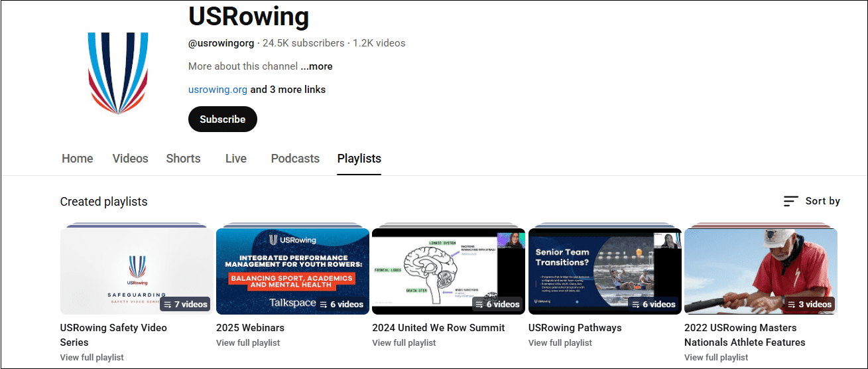
Task: Click the @usrowingorg channel handle
Action: [x=221, y=43]
